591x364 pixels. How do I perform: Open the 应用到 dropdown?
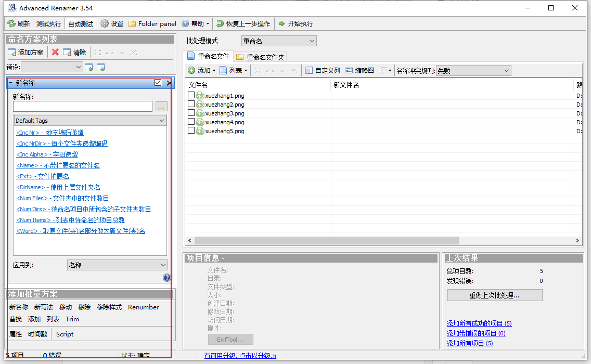[117, 265]
